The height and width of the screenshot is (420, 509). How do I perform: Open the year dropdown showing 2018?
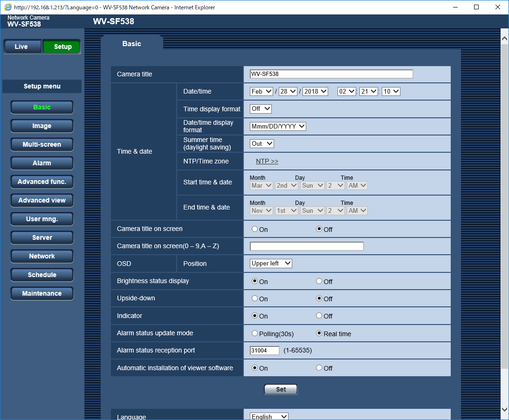315,91
